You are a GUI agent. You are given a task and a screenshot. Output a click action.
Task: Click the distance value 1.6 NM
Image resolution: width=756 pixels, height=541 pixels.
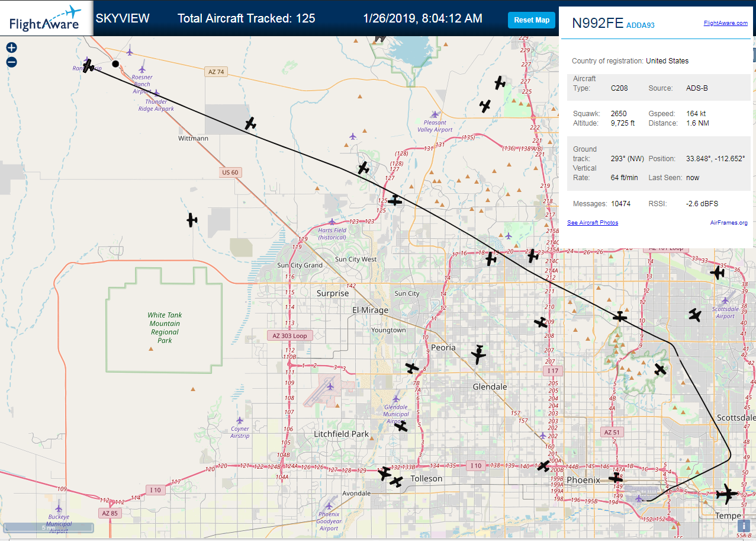coord(697,123)
